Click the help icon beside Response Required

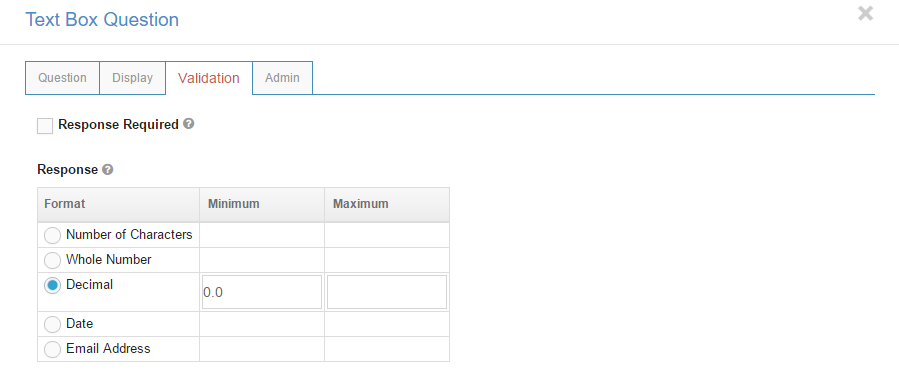188,124
